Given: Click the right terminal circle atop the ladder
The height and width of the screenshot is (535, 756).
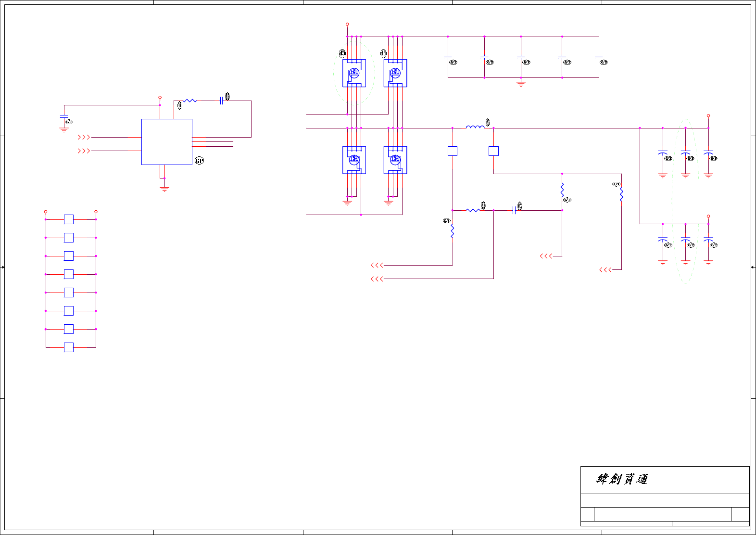Looking at the screenshot, I should (96, 212).
